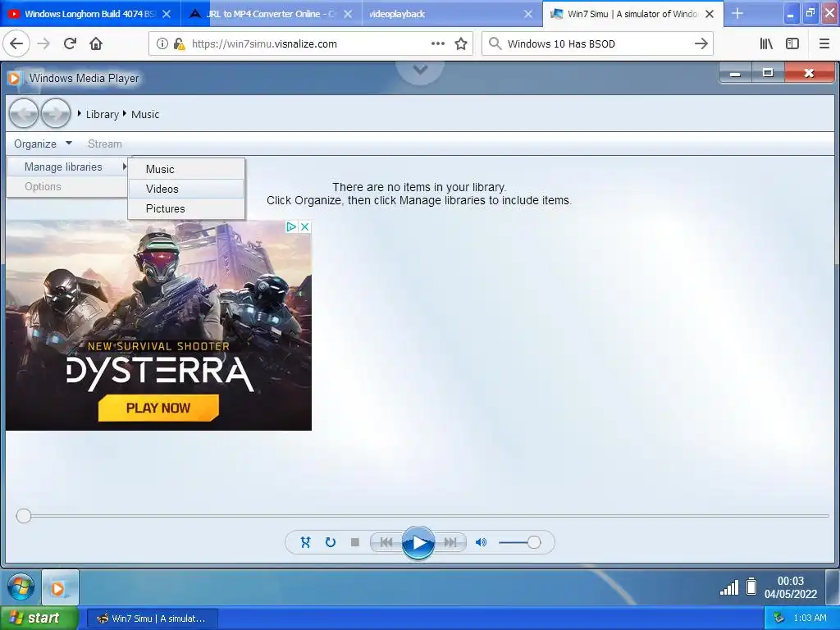Toggle repeat mode in playback controls

point(331,542)
